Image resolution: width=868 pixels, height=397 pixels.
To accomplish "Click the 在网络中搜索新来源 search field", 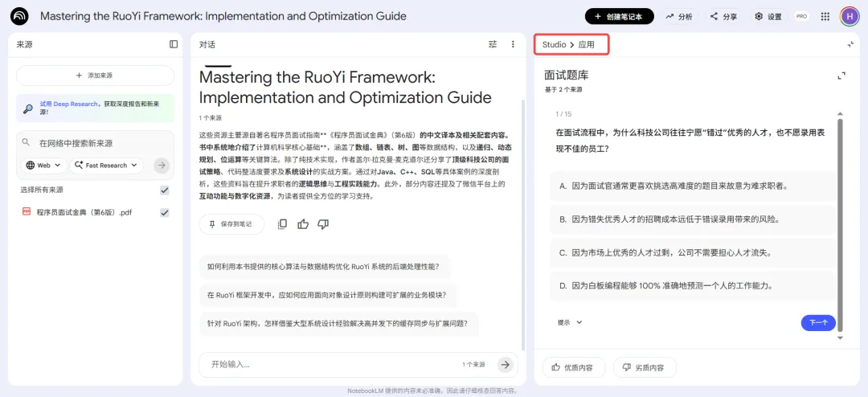I will (95, 143).
